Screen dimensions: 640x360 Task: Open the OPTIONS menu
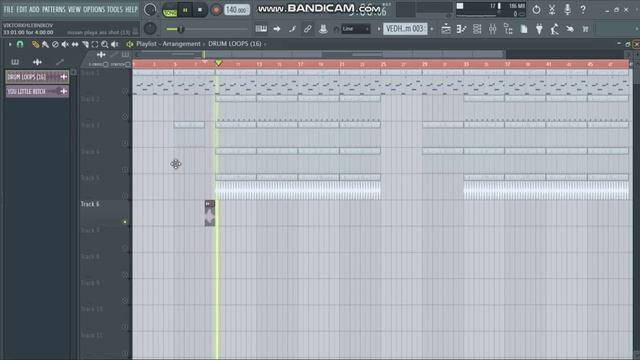[94, 9]
